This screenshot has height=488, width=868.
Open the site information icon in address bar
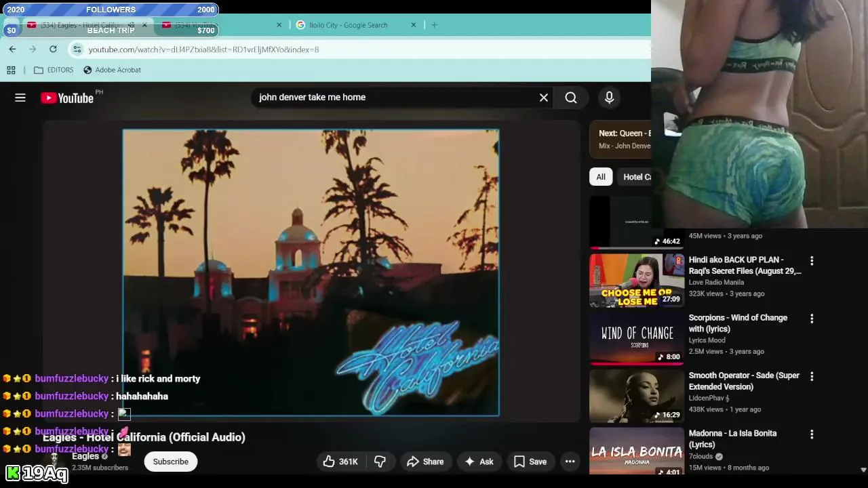click(77, 49)
